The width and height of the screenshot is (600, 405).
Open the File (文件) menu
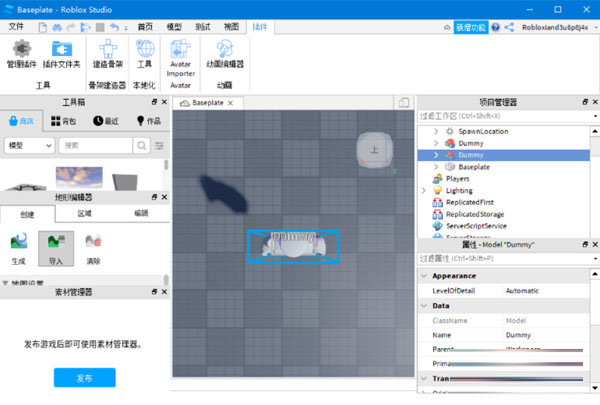point(16,27)
